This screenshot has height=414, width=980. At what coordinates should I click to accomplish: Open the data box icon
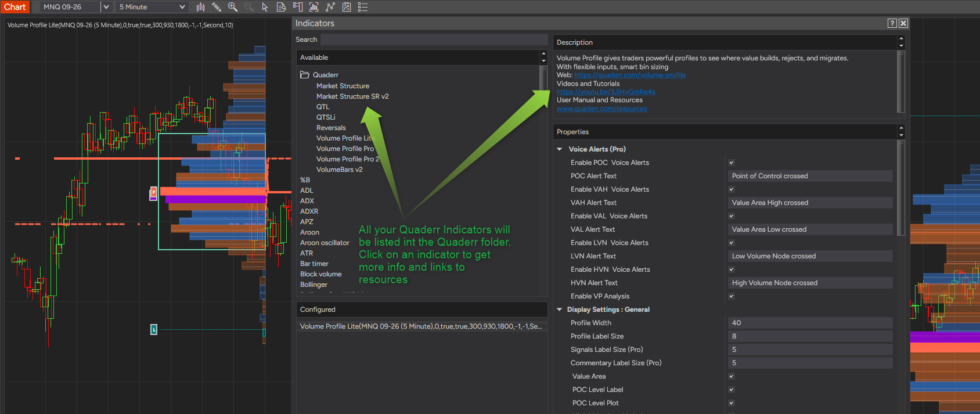(281, 7)
